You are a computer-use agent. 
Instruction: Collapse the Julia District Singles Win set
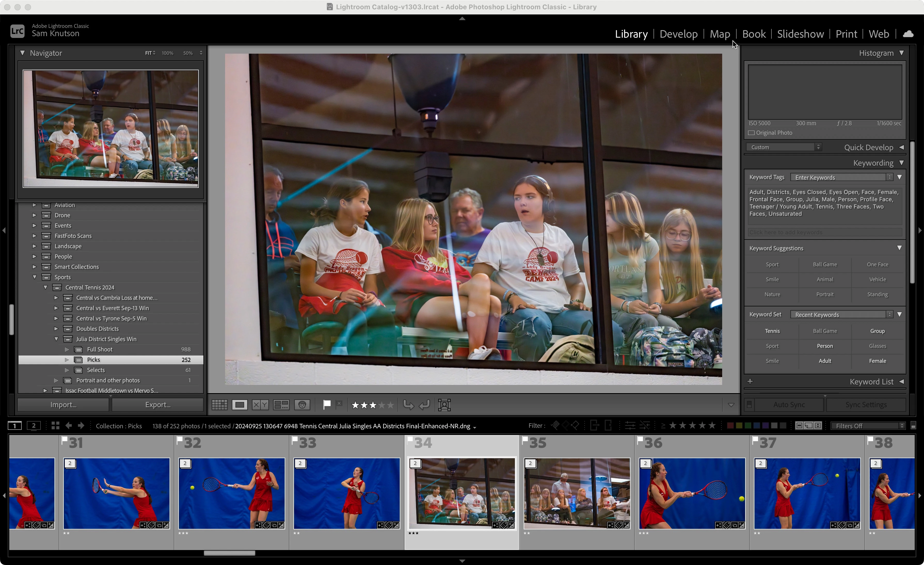[56, 339]
